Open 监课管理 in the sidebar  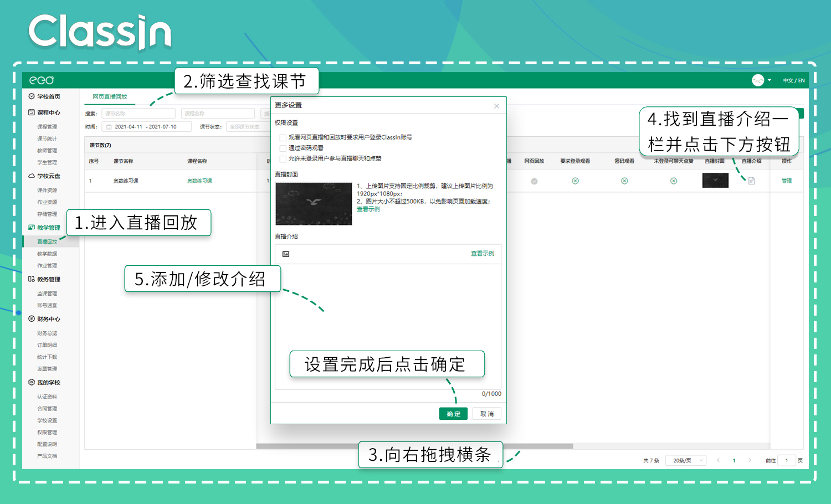click(x=47, y=294)
